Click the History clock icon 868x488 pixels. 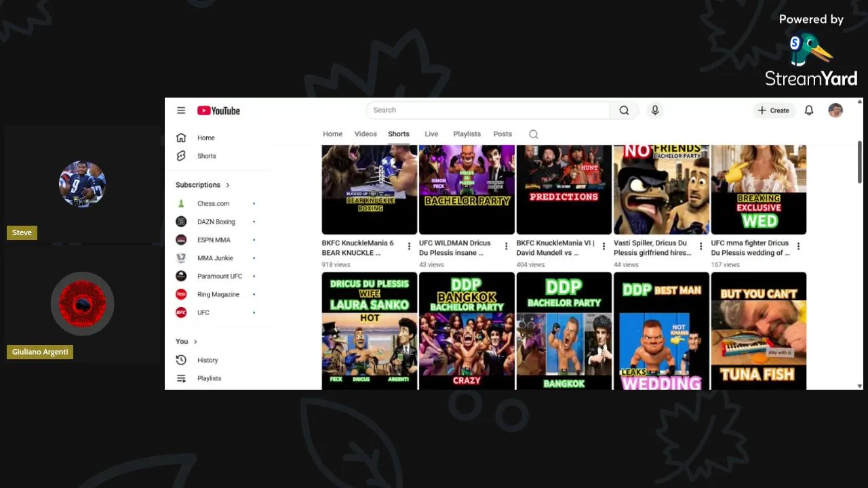tap(181, 360)
